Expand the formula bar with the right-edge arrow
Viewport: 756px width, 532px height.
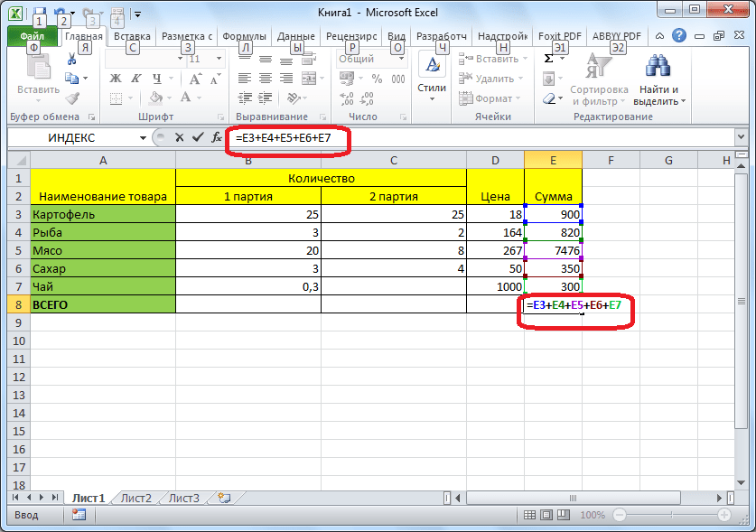(x=742, y=138)
